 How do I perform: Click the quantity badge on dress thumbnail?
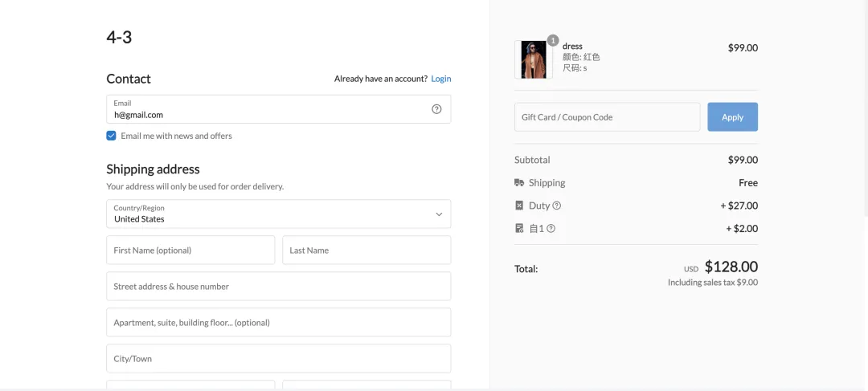(553, 40)
